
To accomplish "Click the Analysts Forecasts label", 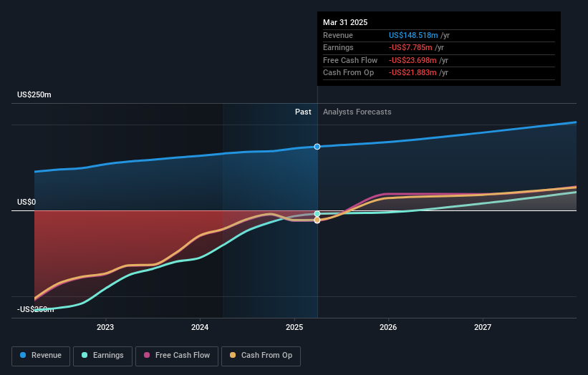I will [357, 112].
